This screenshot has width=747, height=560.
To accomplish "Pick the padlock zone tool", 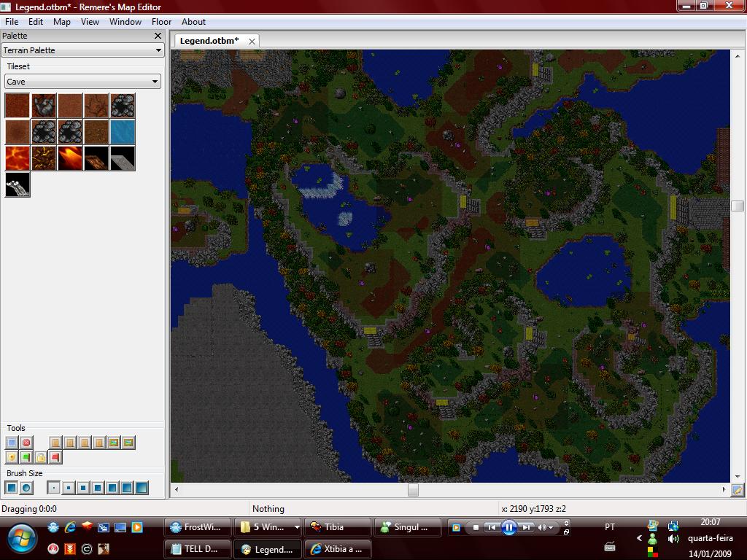I will (x=41, y=457).
